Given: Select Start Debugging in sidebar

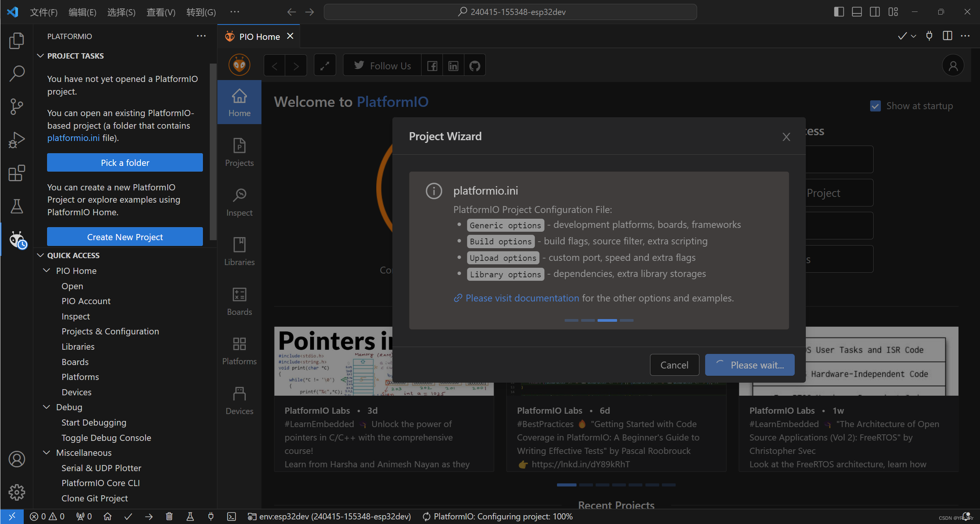Looking at the screenshot, I should tap(93, 421).
